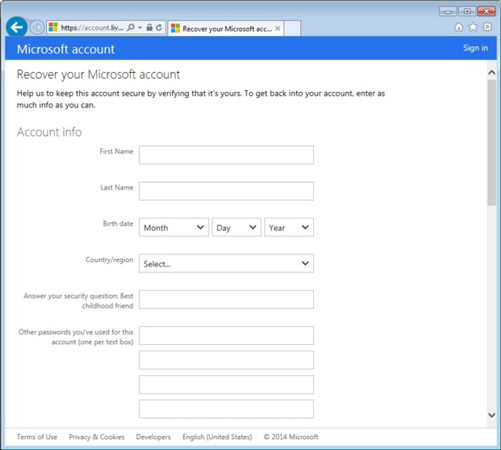Refresh the page with reload icon
Screen dimensions: 501x450
point(159,27)
